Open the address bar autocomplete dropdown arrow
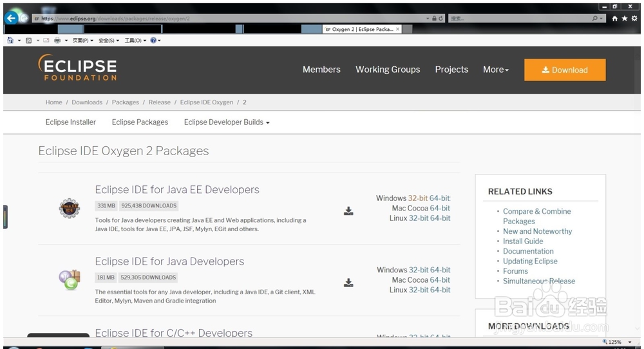Image resolution: width=644 pixels, height=349 pixels. pos(428,19)
